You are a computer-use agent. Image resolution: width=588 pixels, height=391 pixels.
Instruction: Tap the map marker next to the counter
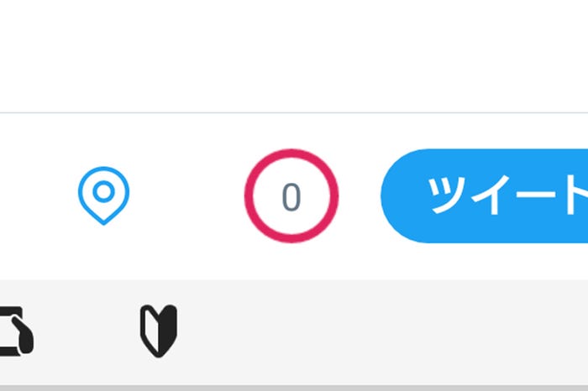click(x=103, y=195)
